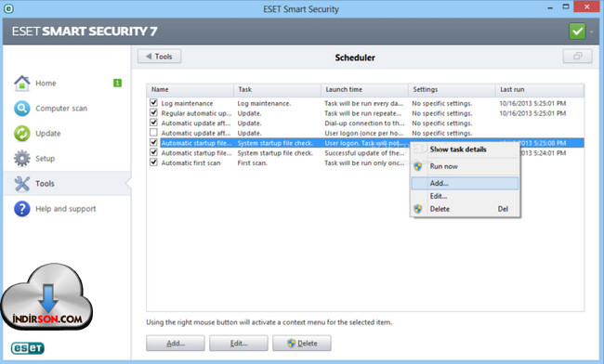
Task: Click the green Home notification badge
Action: [x=117, y=83]
